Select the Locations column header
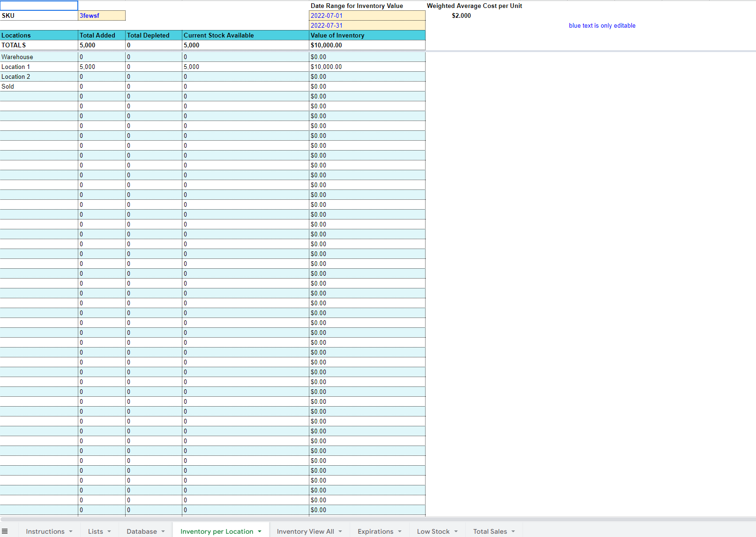The image size is (756, 537). point(39,35)
